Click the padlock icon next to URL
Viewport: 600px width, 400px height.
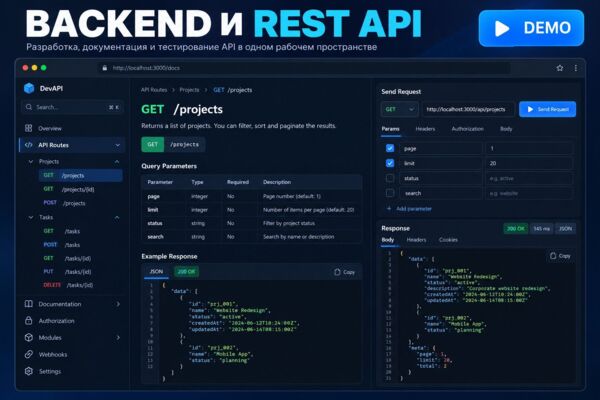pos(104,68)
